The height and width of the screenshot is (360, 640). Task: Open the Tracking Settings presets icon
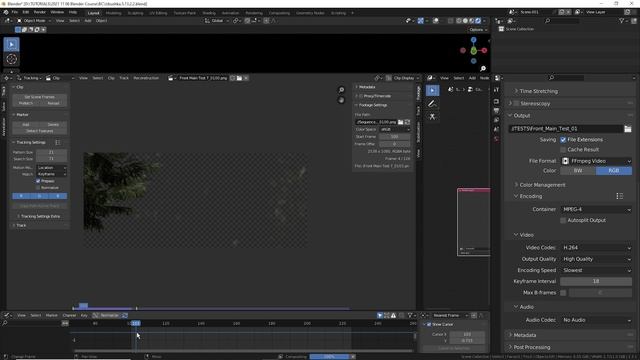(x=58, y=142)
